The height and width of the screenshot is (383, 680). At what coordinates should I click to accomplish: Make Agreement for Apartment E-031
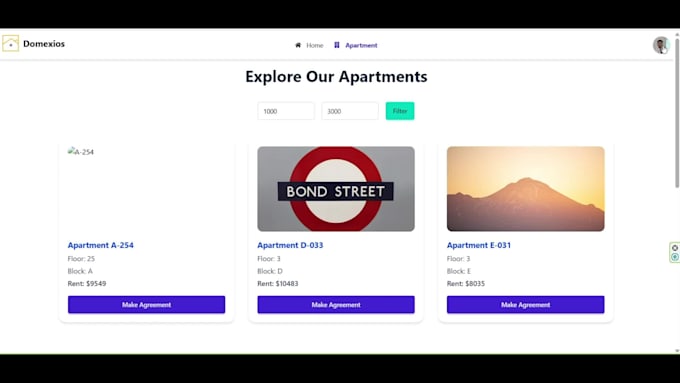[526, 304]
